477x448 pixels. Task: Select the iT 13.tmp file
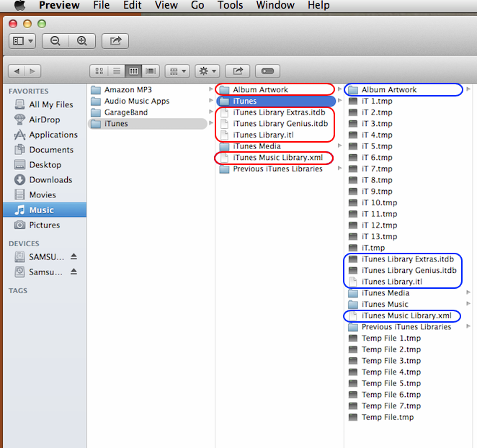404,237
